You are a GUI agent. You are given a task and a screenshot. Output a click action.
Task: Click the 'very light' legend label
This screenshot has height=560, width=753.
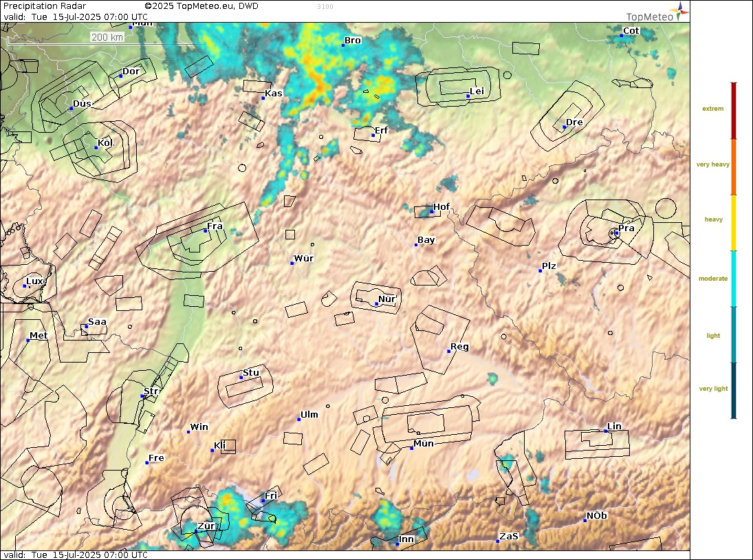(x=713, y=389)
